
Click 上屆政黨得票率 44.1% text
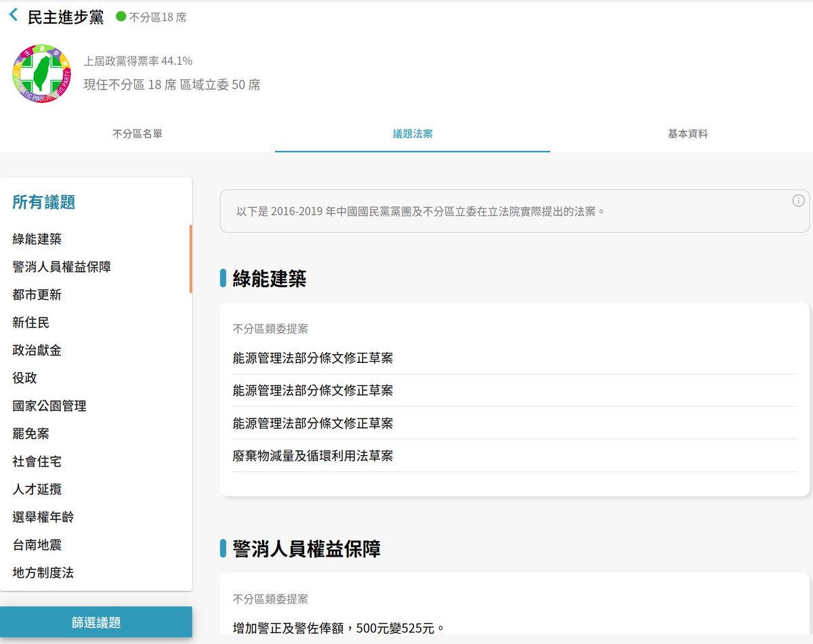tap(138, 61)
